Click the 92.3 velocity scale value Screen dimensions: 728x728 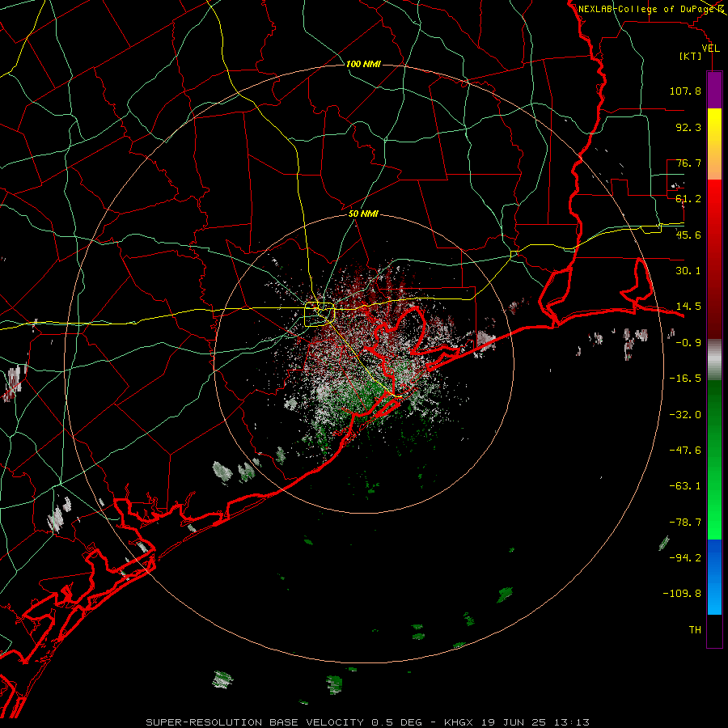(x=688, y=127)
